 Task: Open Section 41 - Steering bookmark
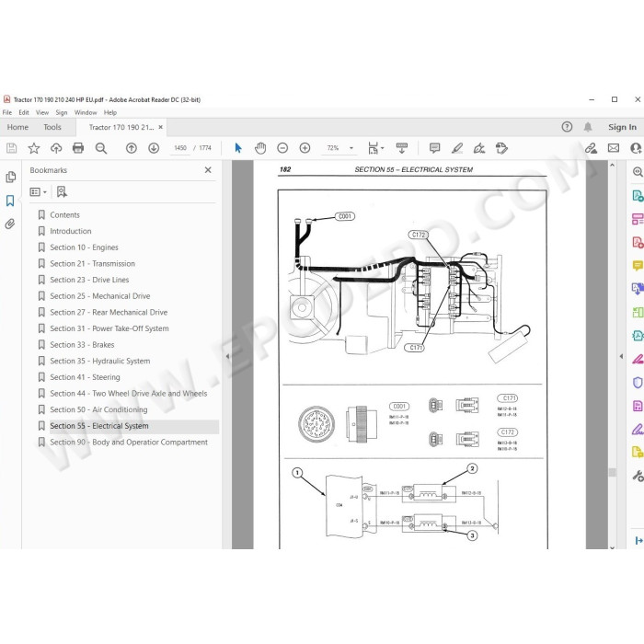point(85,377)
